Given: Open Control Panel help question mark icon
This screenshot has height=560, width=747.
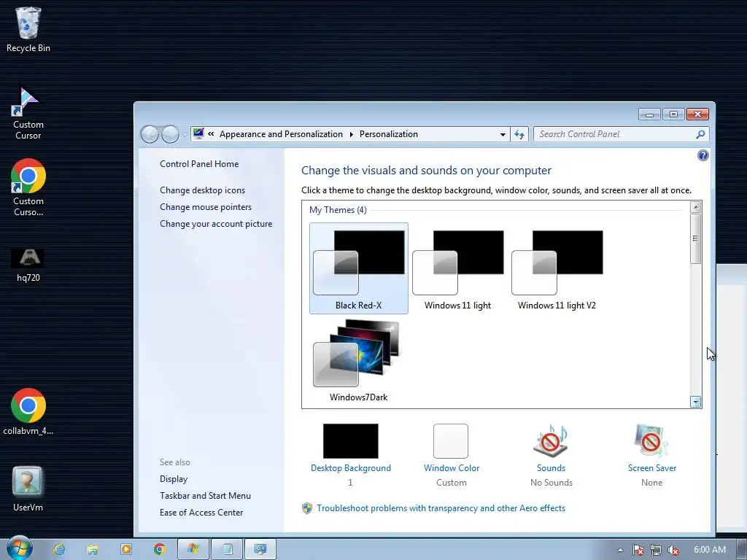Looking at the screenshot, I should pos(703,155).
